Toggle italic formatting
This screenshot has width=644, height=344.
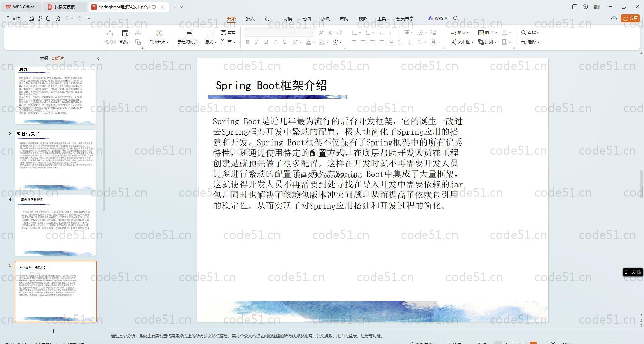pos(257,42)
